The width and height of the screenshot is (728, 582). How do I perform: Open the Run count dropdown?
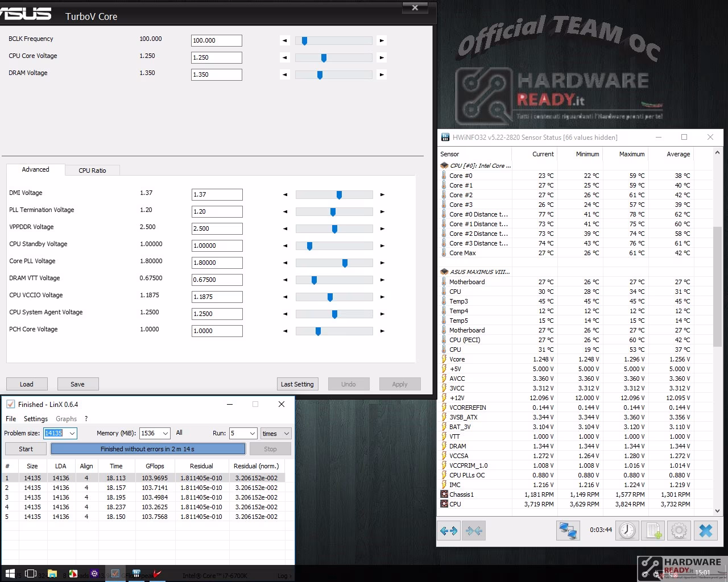click(x=253, y=433)
